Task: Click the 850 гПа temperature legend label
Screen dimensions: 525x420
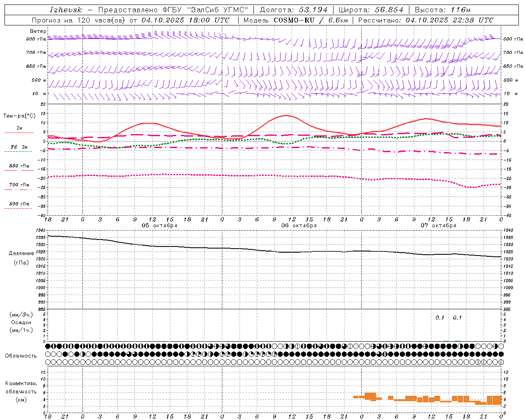Action: 19,166
